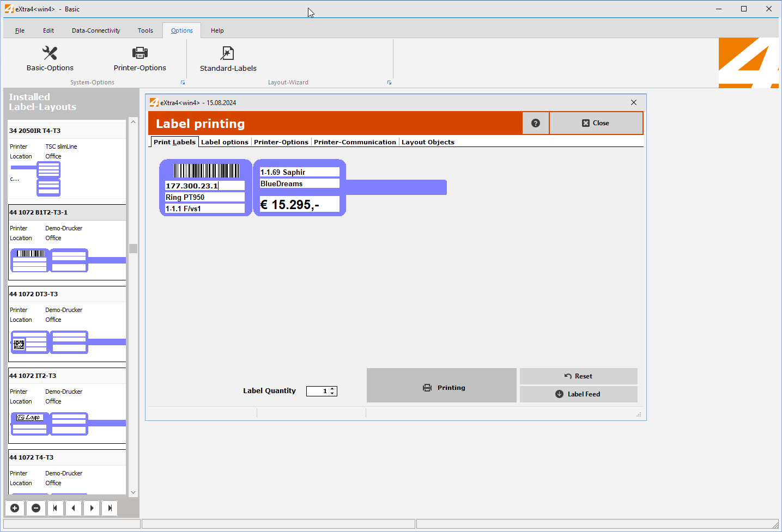Jump to the last label layout
782x532 pixels.
(110, 508)
